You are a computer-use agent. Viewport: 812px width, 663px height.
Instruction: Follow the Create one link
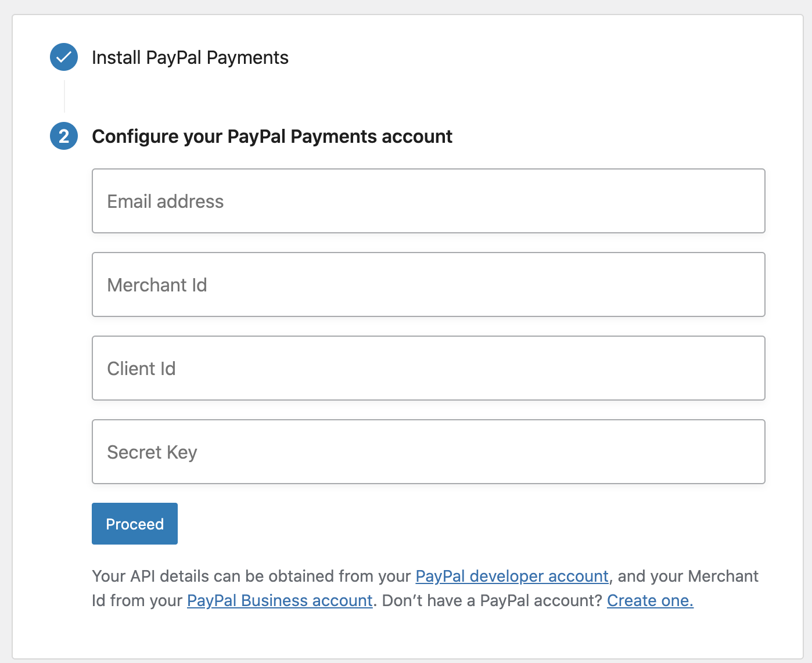(651, 600)
